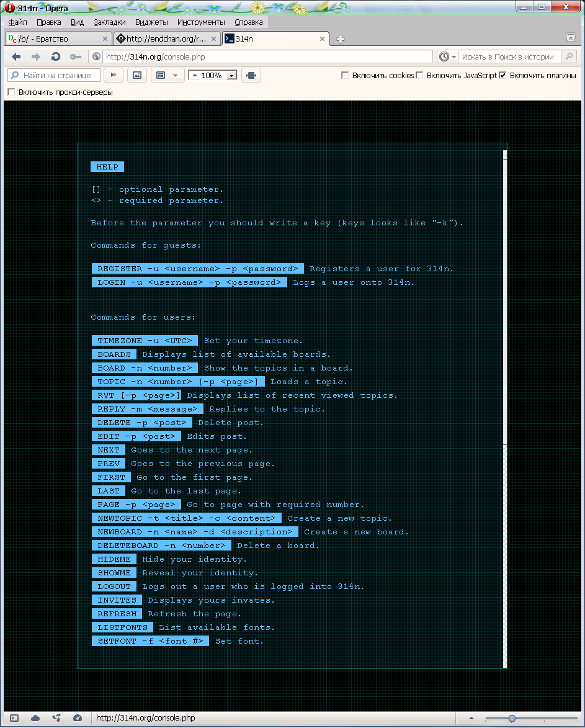Open the Правка menu
585x728 pixels.
[49, 22]
